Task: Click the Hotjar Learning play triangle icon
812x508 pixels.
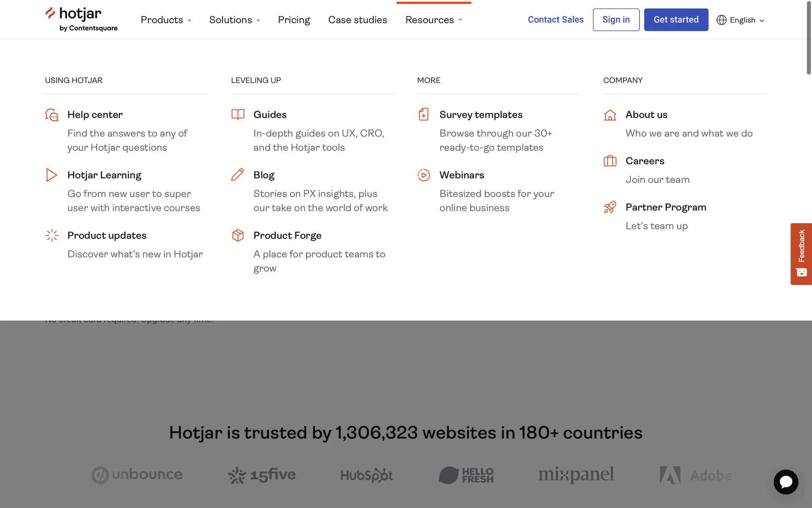Action: (x=51, y=175)
